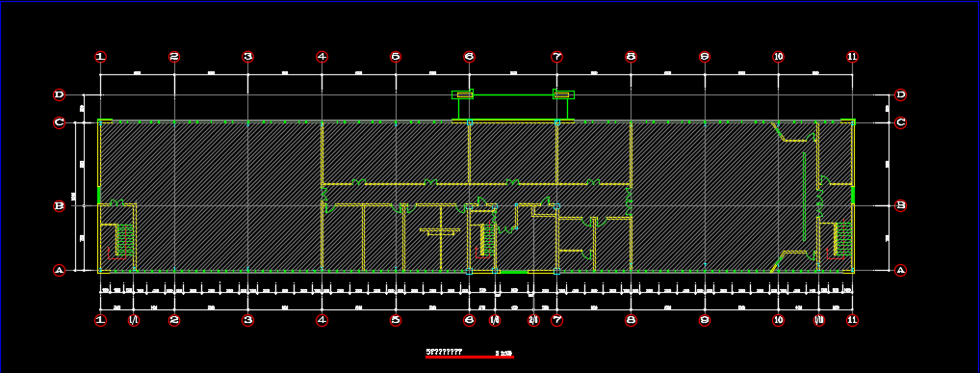Select the green canopy outline between axes 6 and 7
The height and width of the screenshot is (373, 980).
513,104
